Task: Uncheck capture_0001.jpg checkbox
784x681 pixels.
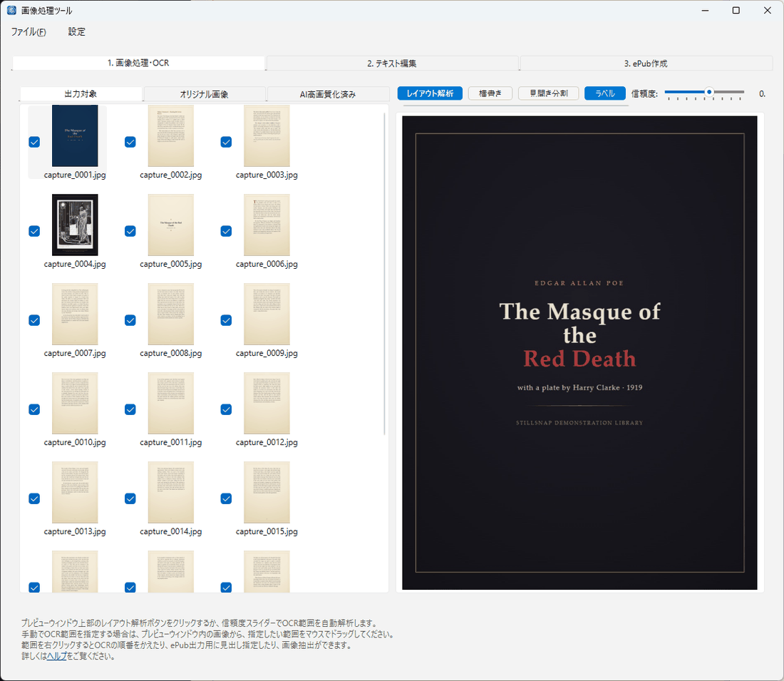Action: click(x=34, y=142)
